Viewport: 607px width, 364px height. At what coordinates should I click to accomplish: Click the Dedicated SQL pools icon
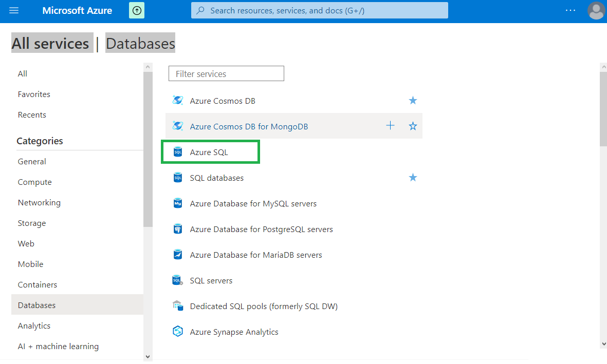(x=178, y=306)
